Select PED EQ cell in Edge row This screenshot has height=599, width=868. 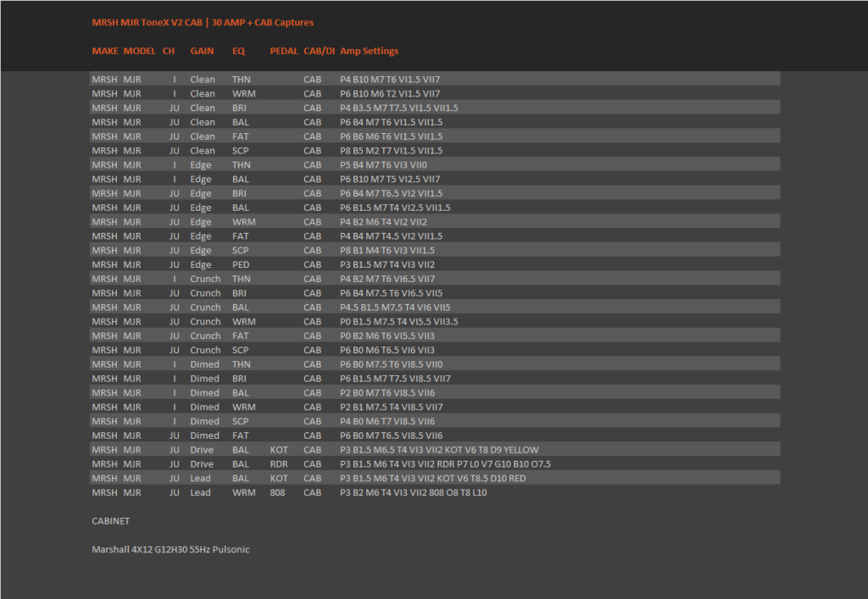(241, 265)
